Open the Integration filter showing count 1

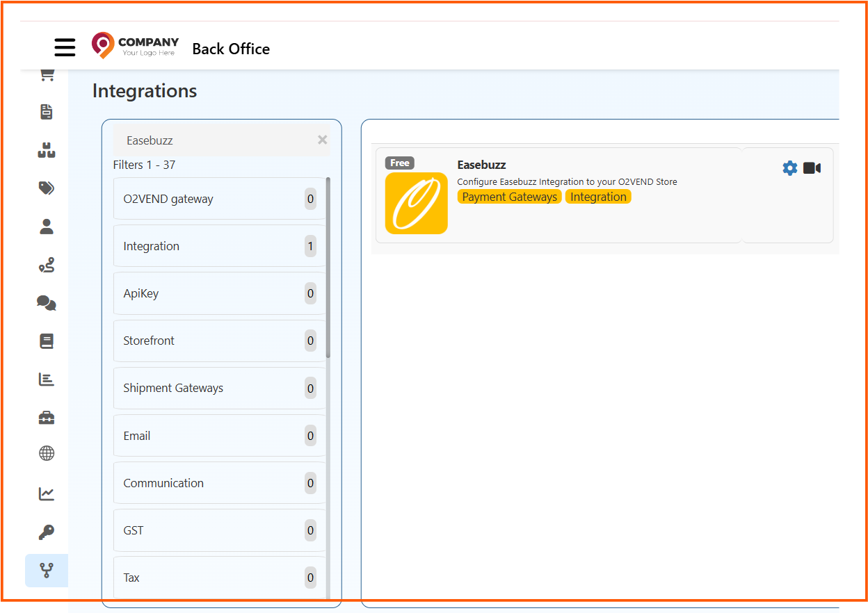219,245
